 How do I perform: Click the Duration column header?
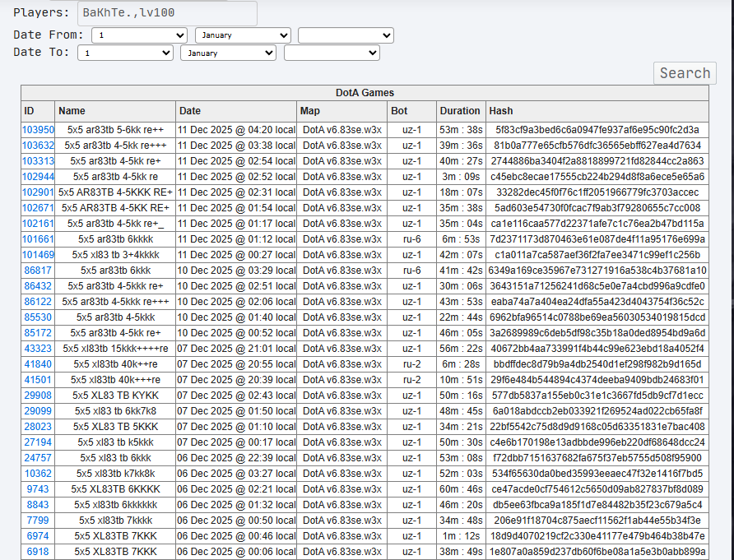point(461,111)
